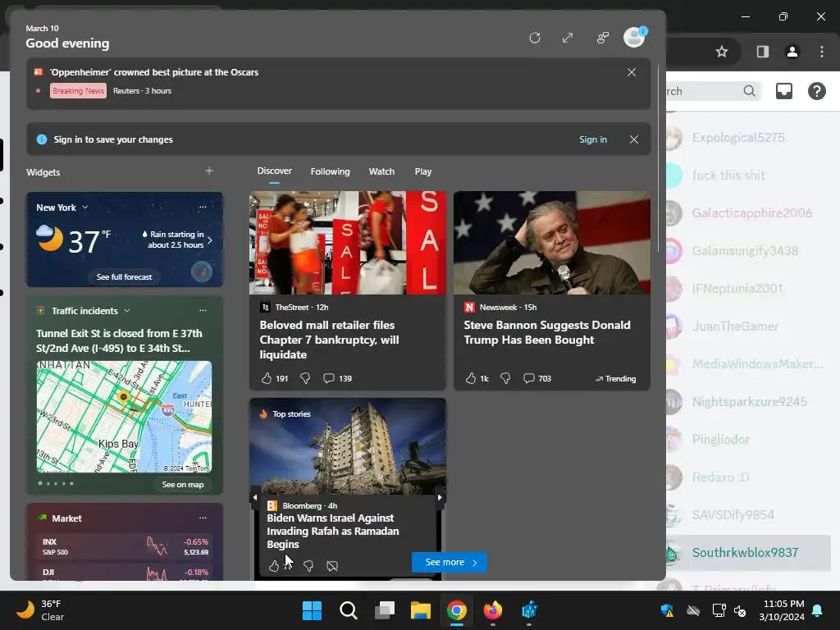Viewport: 840px width, 630px height.
Task: Open Chrome side panel icon
Action: (x=762, y=52)
